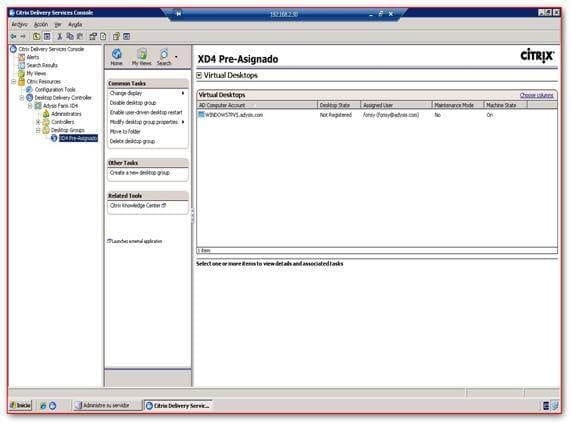Click pin icon on remote session bar
This screenshot has height=425, width=571.
click(x=178, y=14)
